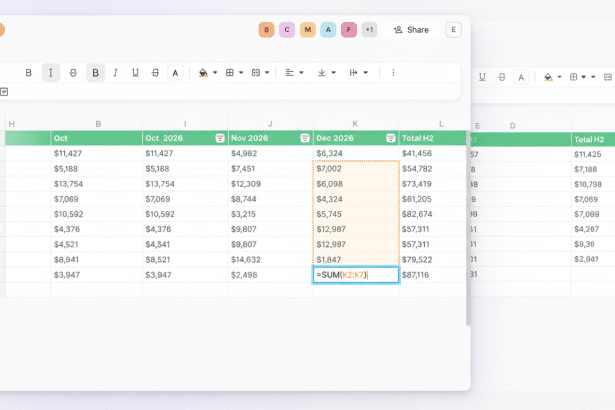Open the vertical align dropdown arrow
The height and width of the screenshot is (410, 615).
point(333,73)
